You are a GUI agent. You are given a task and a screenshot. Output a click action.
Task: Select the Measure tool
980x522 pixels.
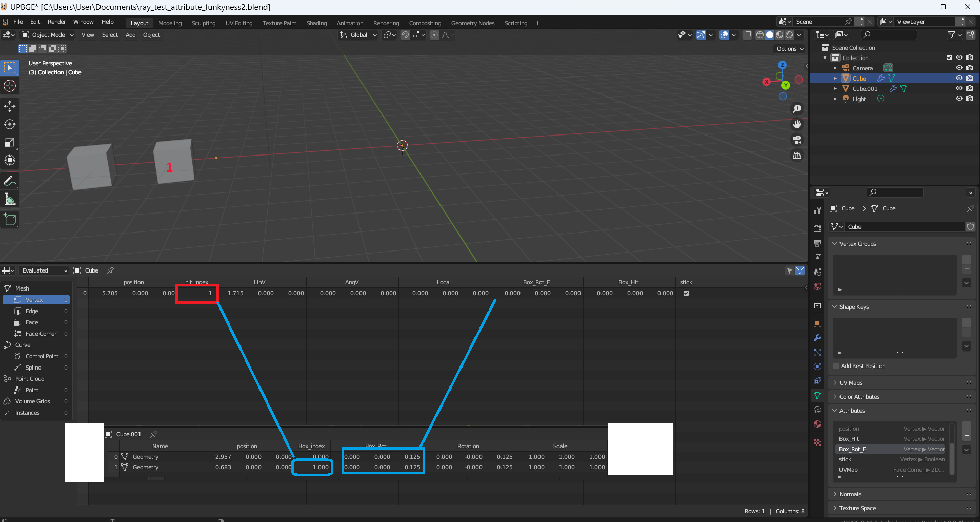tap(10, 199)
